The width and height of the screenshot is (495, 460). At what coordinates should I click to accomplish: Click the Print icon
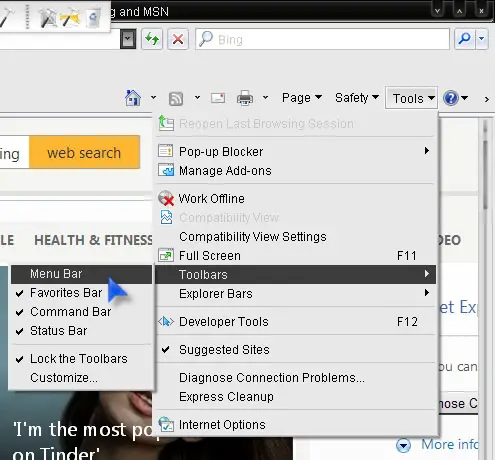(x=245, y=98)
